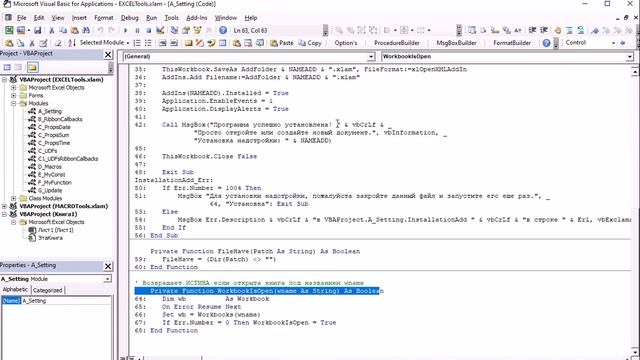Select the F_MyFunction module
This screenshot has width=640, height=360.
coord(55,182)
